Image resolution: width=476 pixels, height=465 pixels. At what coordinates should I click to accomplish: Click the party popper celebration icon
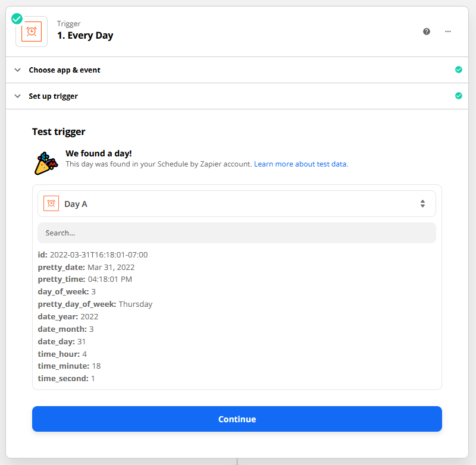click(46, 164)
